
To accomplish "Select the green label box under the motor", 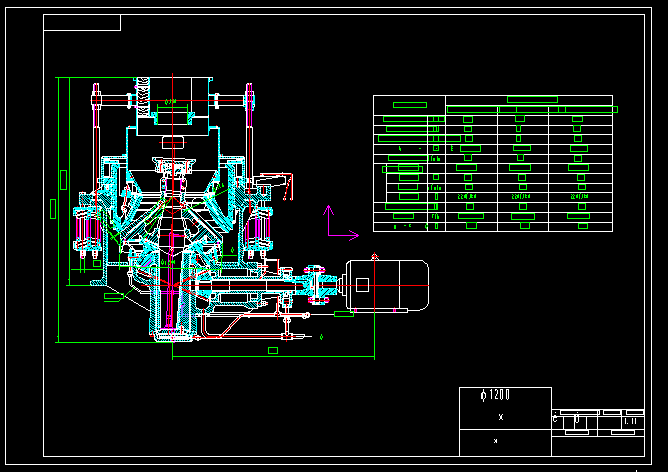I will 344,314.
